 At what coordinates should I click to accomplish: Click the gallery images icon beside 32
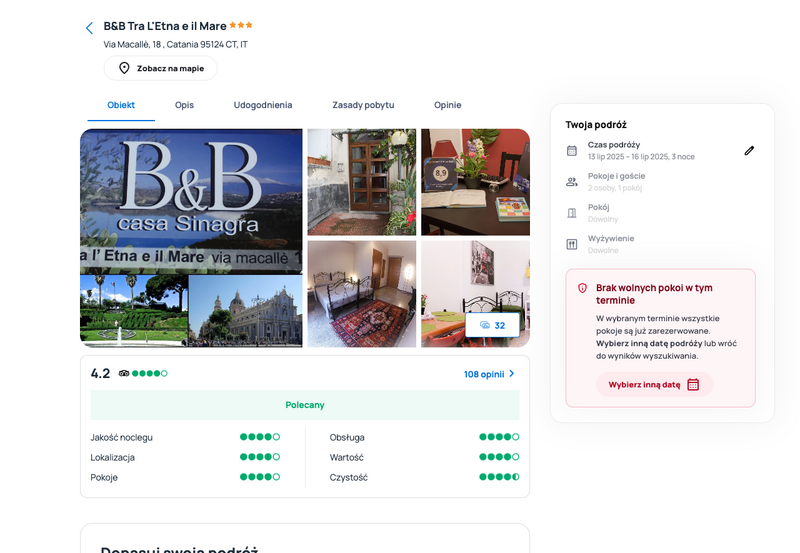point(485,325)
